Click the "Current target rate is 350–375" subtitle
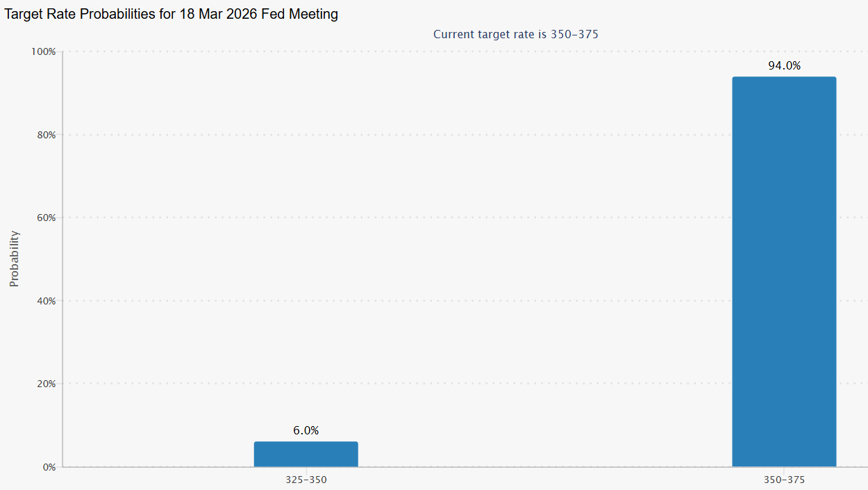This screenshot has height=490, width=868. click(x=515, y=34)
